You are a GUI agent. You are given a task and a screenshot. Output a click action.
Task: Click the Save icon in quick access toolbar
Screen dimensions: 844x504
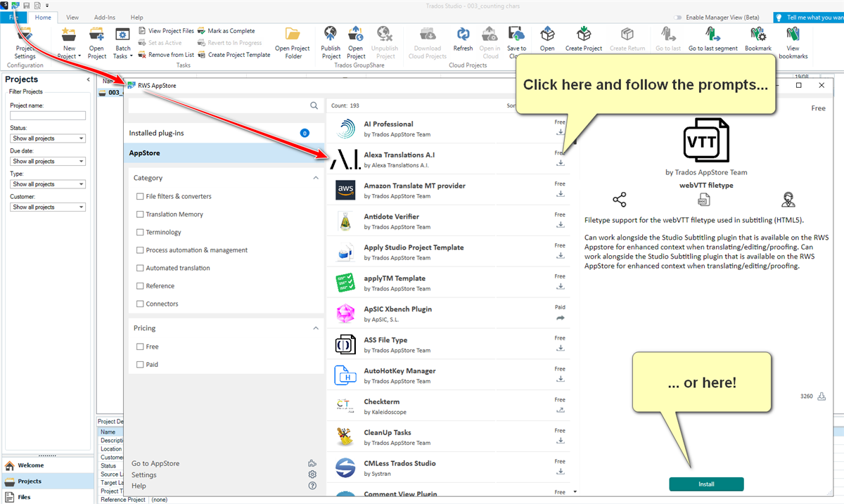[x=26, y=5]
